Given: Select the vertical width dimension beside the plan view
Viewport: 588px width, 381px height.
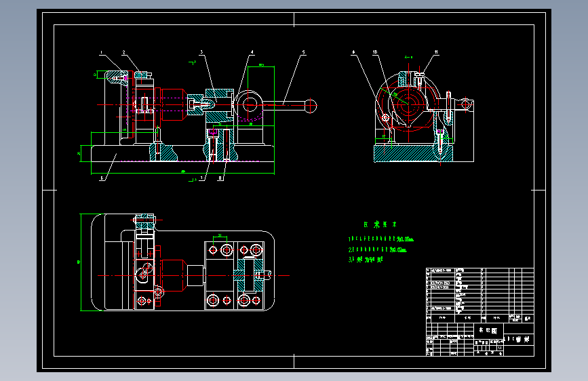Looking at the screenshot, I should tap(80, 262).
